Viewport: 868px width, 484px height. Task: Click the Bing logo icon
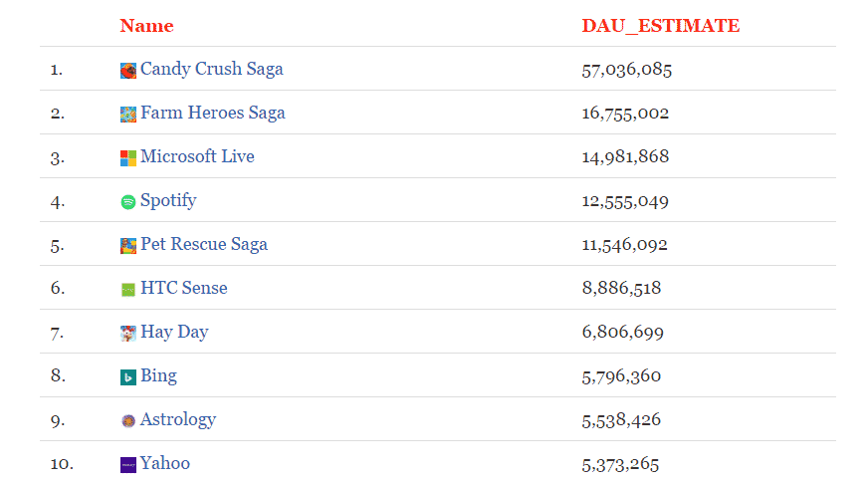[128, 377]
